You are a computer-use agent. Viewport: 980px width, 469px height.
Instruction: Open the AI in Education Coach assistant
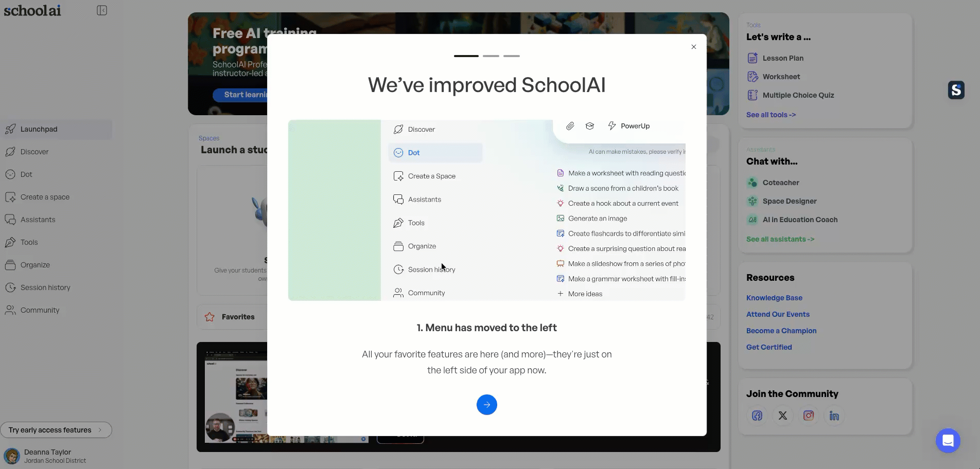click(800, 220)
